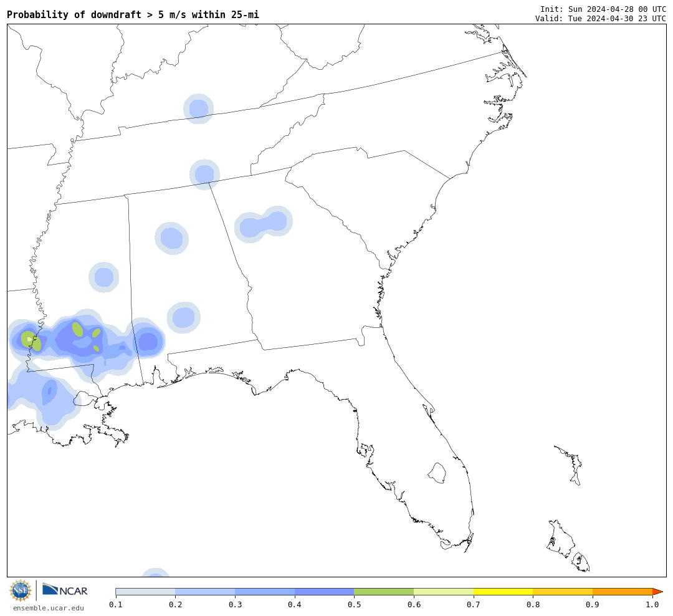The height and width of the screenshot is (616, 673).
Task: Click the elongated probability blob in northern Georgia
Action: point(263,224)
